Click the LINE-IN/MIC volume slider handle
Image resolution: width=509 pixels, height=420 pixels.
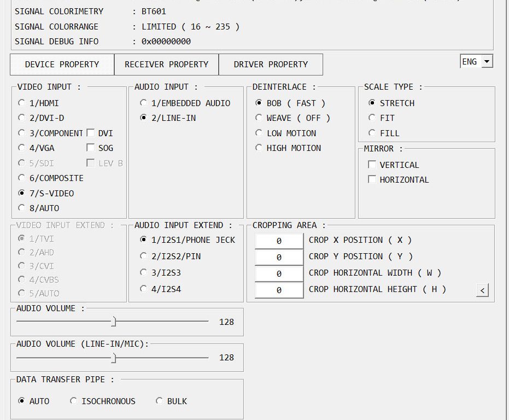click(x=114, y=358)
